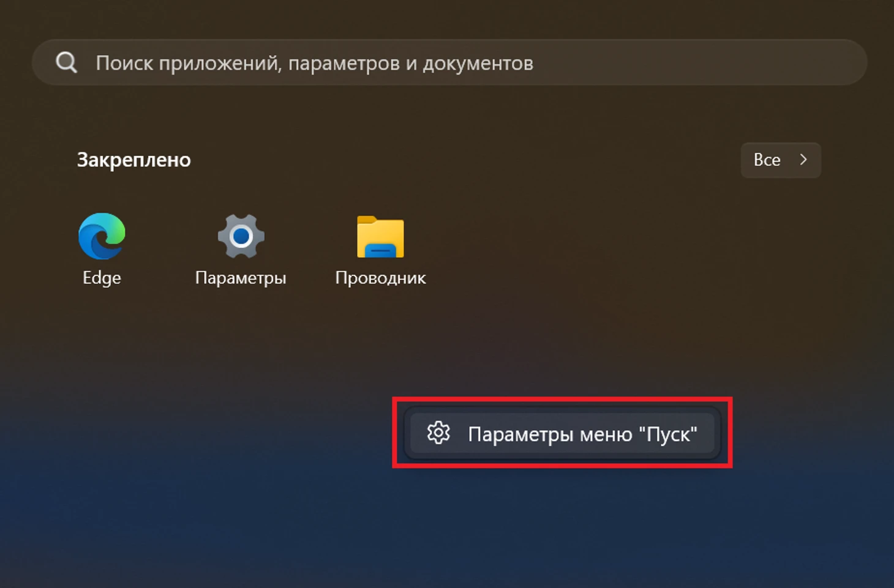The width and height of the screenshot is (894, 588).
Task: Open the Параметры gear app icon
Action: 241,236
